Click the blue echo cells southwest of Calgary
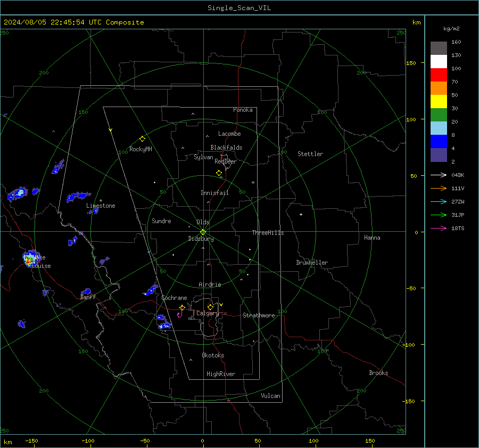Viewport: 479px width, 448px height. [x=163, y=323]
